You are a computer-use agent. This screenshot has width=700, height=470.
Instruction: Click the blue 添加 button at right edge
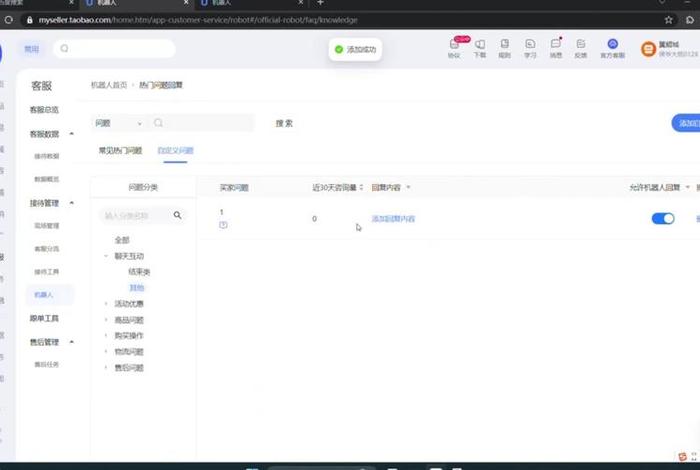click(687, 123)
